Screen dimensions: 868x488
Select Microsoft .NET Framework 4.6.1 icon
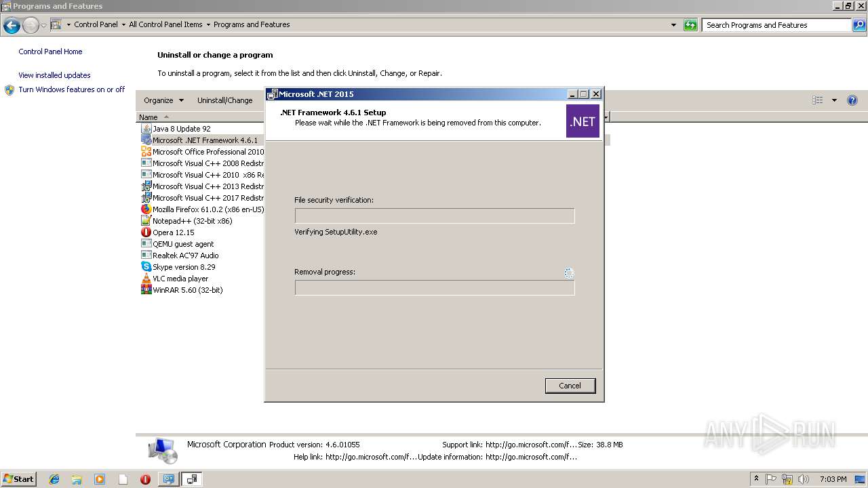tap(146, 140)
